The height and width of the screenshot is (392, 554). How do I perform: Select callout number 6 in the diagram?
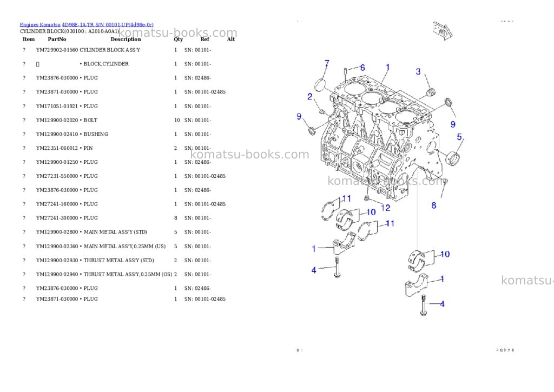point(362,68)
